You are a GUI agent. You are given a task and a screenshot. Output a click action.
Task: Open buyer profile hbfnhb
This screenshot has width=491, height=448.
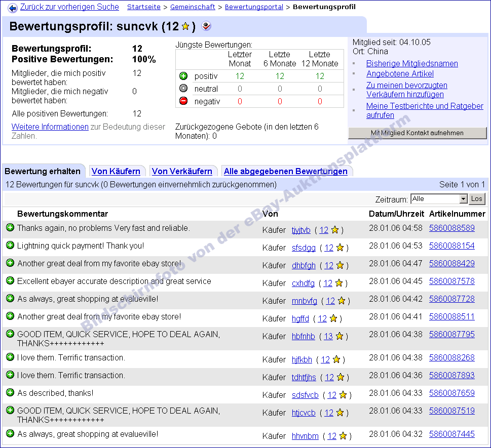point(304,336)
